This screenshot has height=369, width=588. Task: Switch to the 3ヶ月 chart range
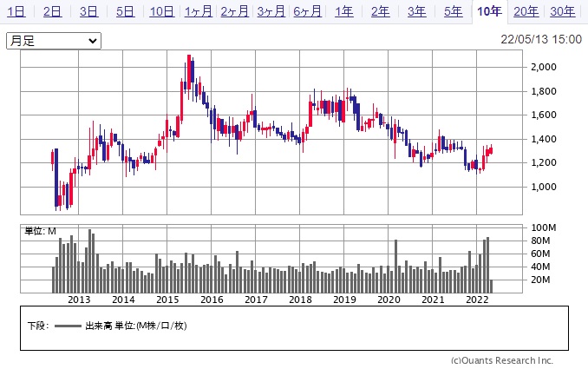[x=271, y=11]
